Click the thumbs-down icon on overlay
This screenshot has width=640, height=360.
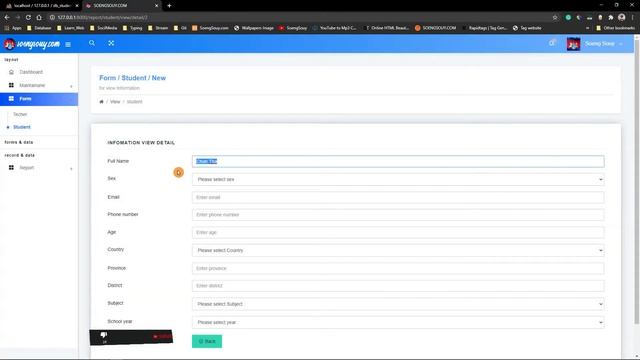point(104,335)
